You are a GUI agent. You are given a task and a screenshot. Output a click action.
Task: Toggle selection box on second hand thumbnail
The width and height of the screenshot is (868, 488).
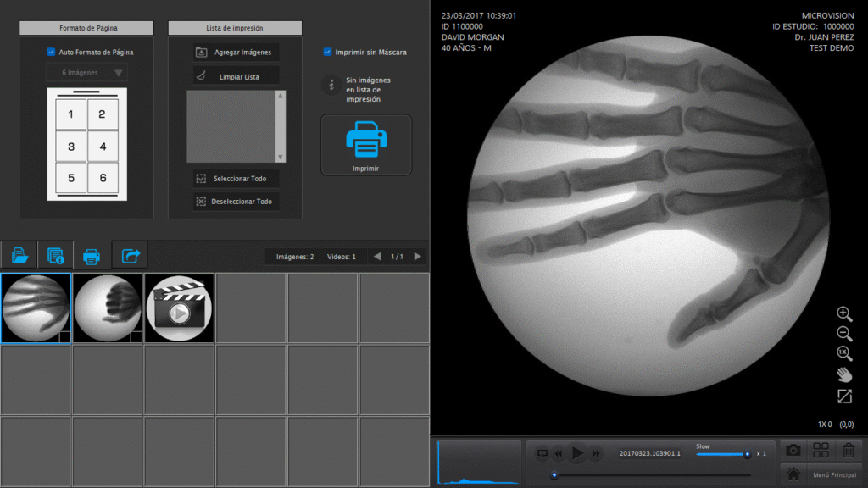coord(136,336)
